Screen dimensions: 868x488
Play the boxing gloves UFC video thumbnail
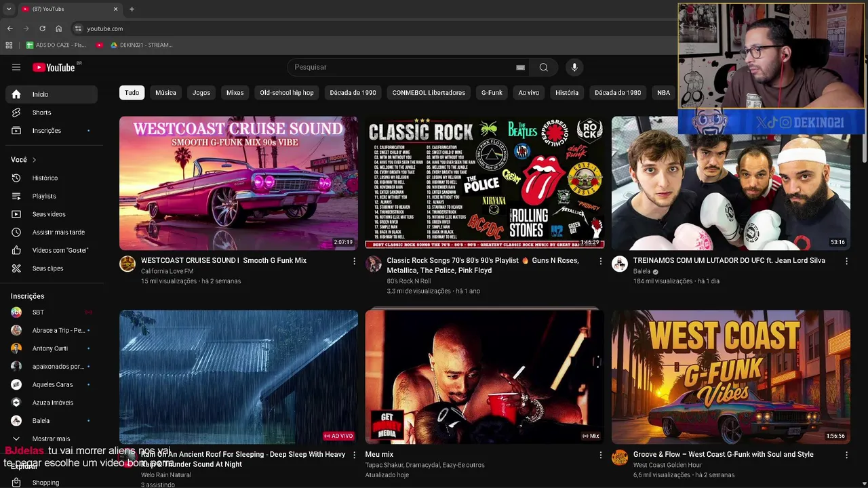coord(730,183)
